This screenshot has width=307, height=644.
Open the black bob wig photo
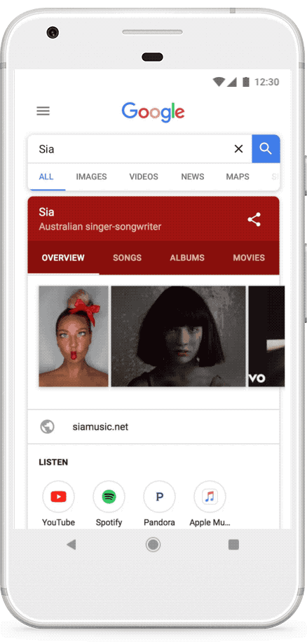click(178, 337)
